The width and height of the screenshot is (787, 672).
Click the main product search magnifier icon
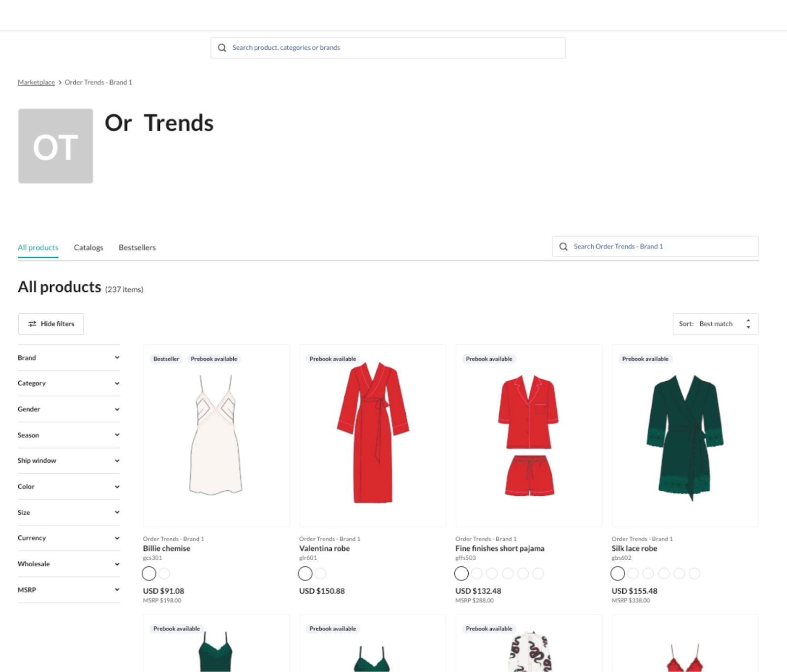point(222,47)
